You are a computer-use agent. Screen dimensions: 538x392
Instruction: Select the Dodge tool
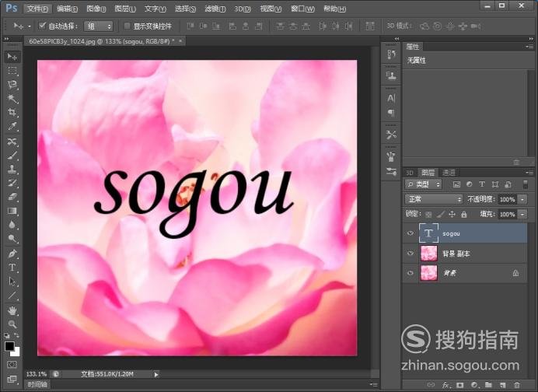(12, 239)
